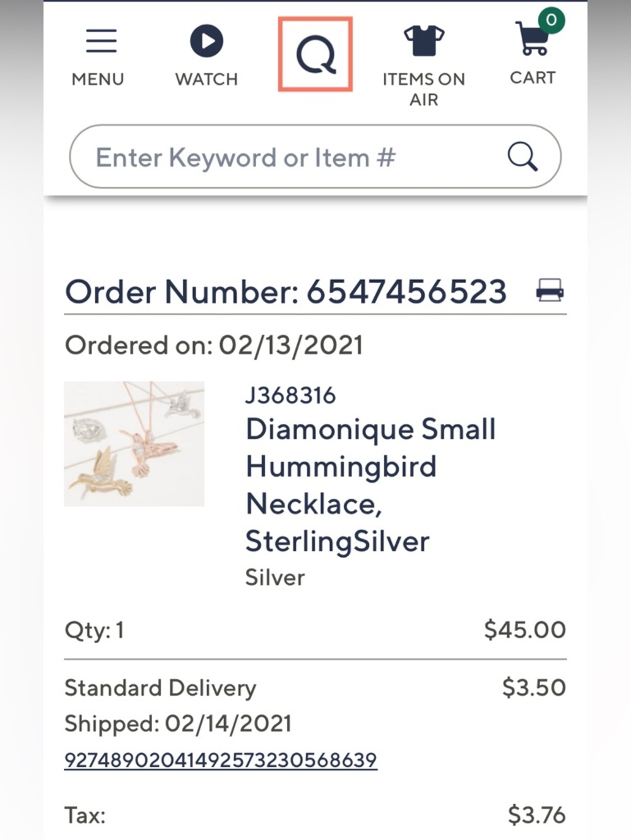Select the WATCH label
The image size is (631, 840).
206,79
